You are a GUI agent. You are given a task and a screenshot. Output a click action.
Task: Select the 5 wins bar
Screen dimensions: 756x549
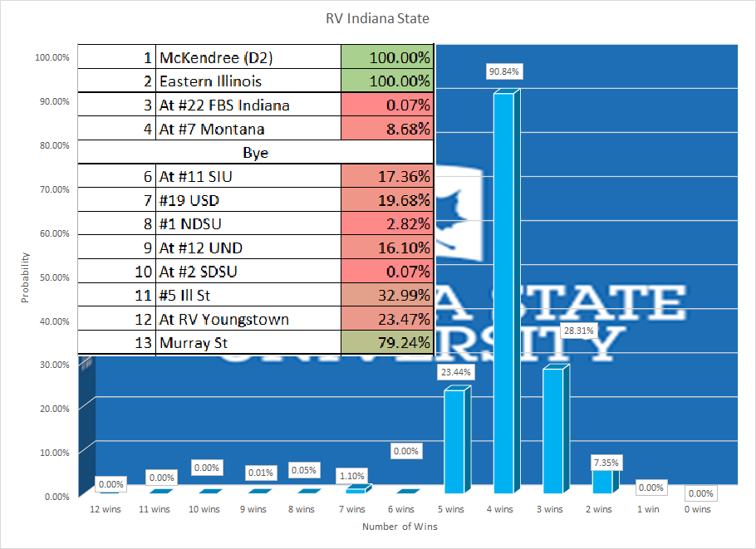454,440
